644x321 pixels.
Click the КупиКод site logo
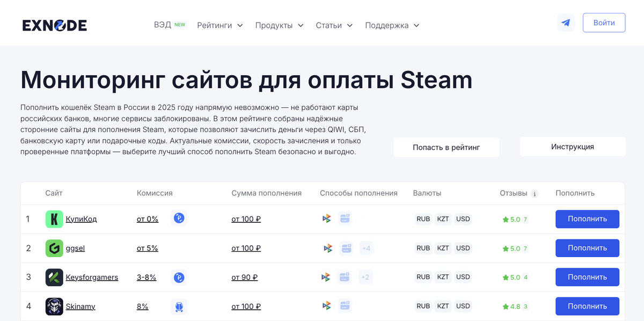tap(54, 218)
